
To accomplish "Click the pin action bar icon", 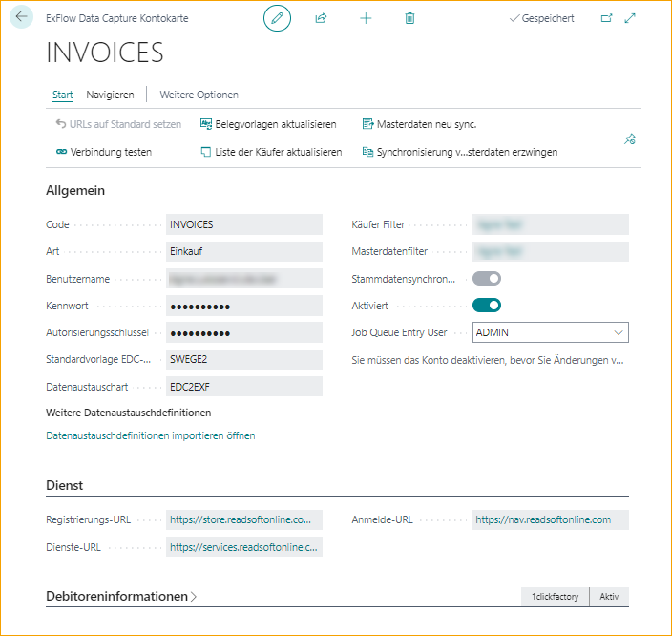I will (x=629, y=139).
